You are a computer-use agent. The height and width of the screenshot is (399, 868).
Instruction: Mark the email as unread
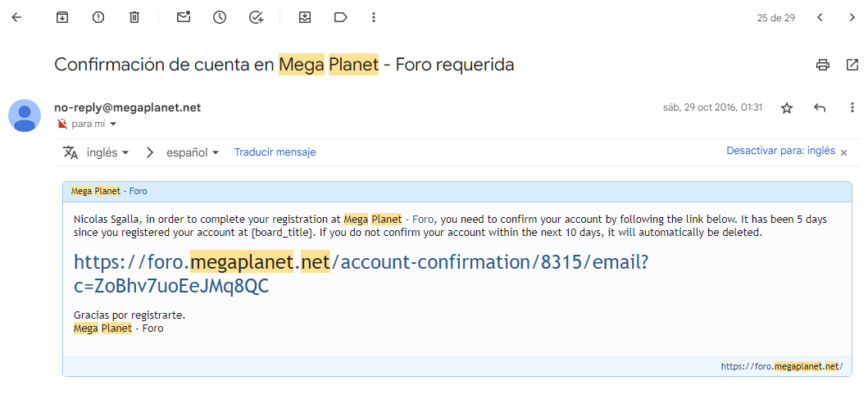pyautogui.click(x=184, y=17)
